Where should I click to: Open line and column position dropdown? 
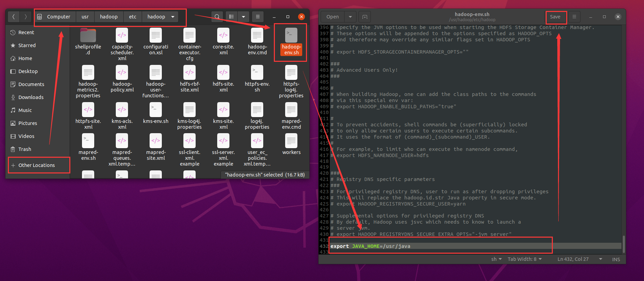coord(580,259)
